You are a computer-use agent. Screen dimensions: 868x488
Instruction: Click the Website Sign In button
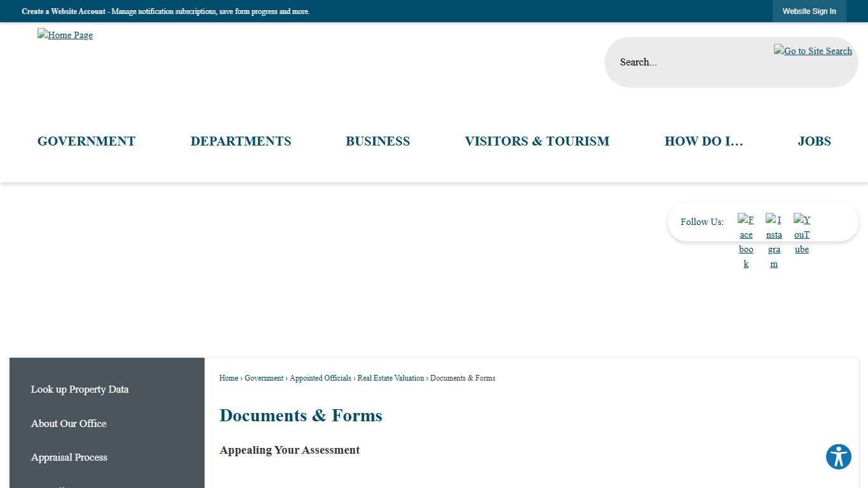click(x=809, y=11)
